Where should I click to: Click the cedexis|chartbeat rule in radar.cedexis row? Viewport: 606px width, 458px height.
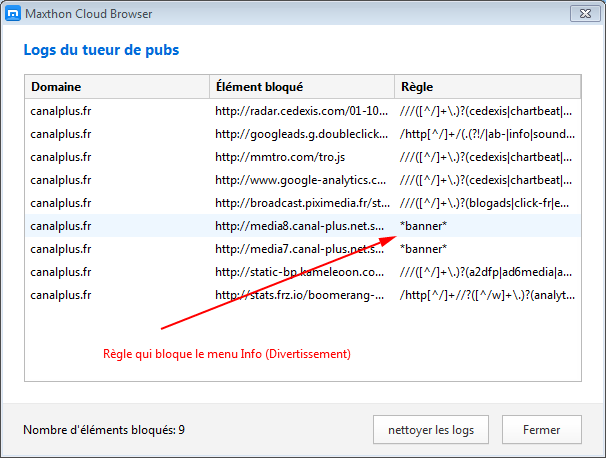click(486, 111)
